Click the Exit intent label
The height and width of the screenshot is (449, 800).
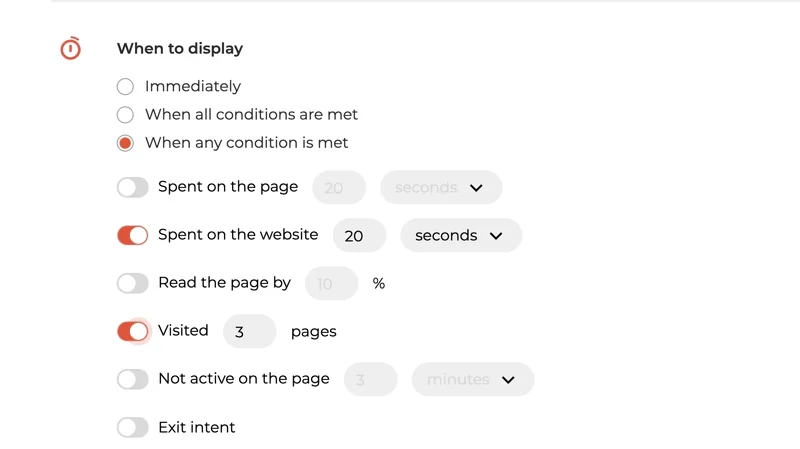click(x=197, y=427)
